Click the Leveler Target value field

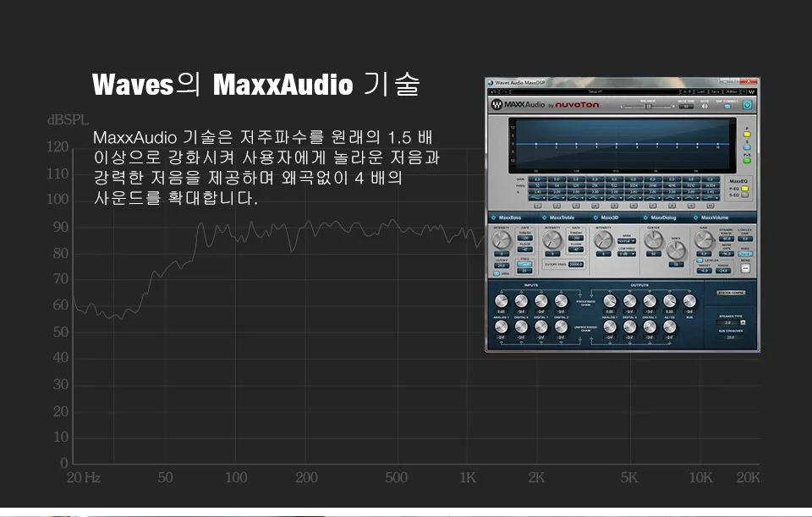pos(705,271)
